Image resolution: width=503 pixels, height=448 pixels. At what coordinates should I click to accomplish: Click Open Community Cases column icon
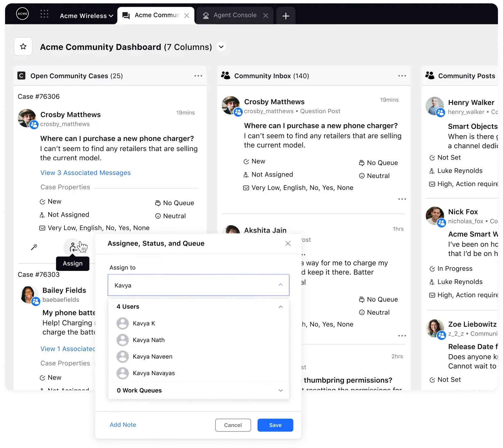[21, 76]
